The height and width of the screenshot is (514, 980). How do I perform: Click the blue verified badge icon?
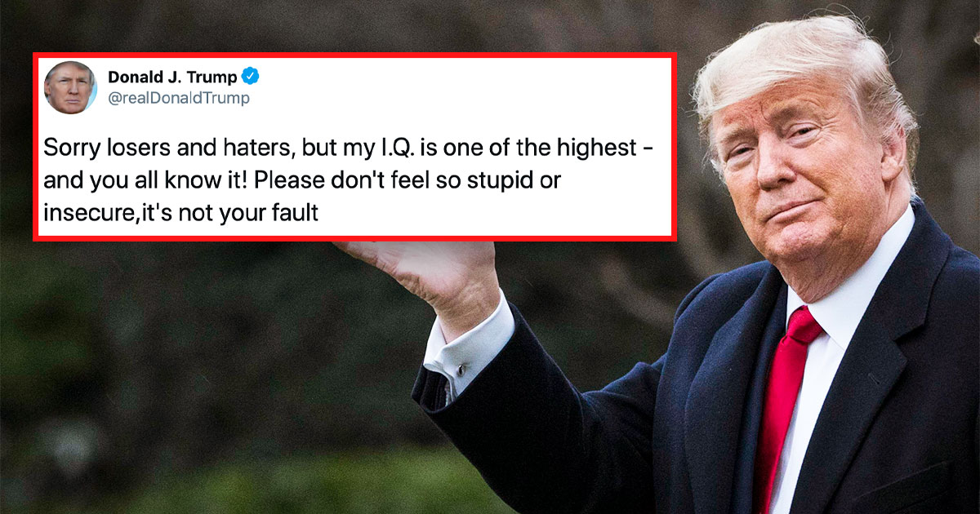click(252, 78)
